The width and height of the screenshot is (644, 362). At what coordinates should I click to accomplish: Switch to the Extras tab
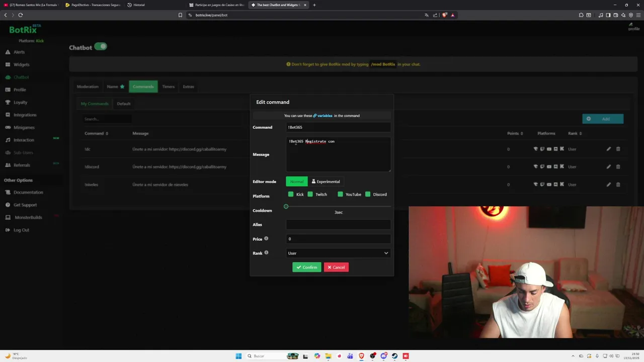pyautogui.click(x=188, y=86)
